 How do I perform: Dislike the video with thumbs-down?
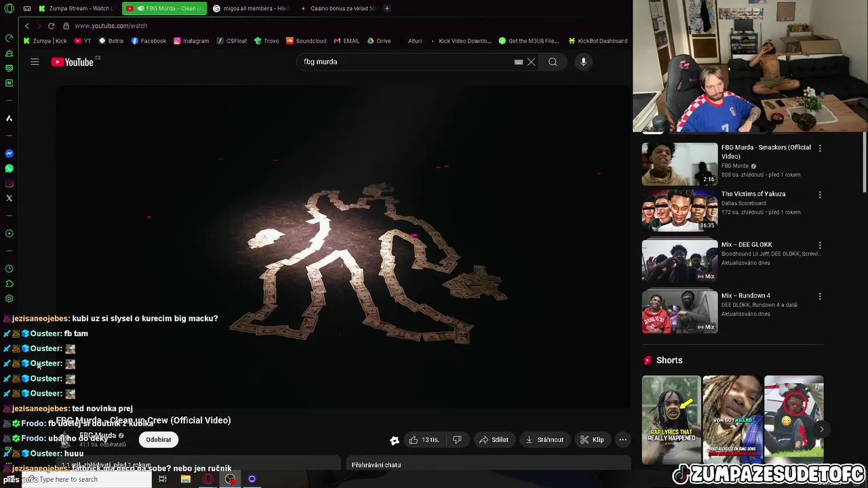coord(457,440)
